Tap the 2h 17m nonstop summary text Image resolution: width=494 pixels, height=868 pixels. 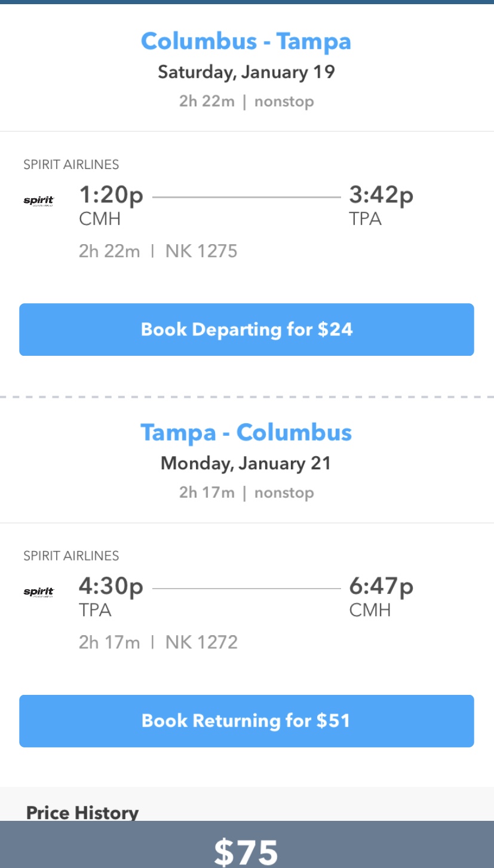coord(246,493)
